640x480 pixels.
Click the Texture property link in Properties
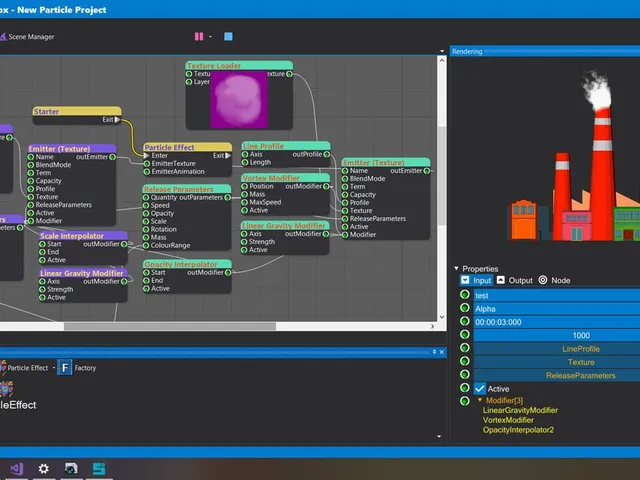click(x=581, y=362)
